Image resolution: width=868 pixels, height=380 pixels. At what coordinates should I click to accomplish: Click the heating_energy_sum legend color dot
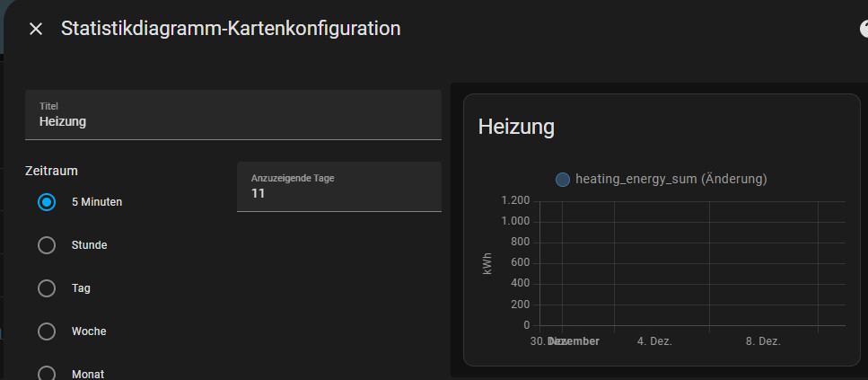(563, 180)
